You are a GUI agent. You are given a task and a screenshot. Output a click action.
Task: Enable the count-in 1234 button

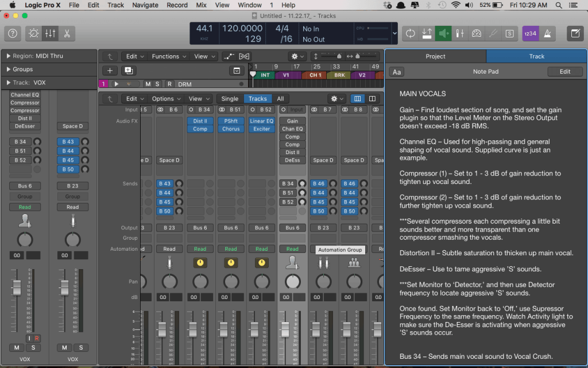click(530, 33)
